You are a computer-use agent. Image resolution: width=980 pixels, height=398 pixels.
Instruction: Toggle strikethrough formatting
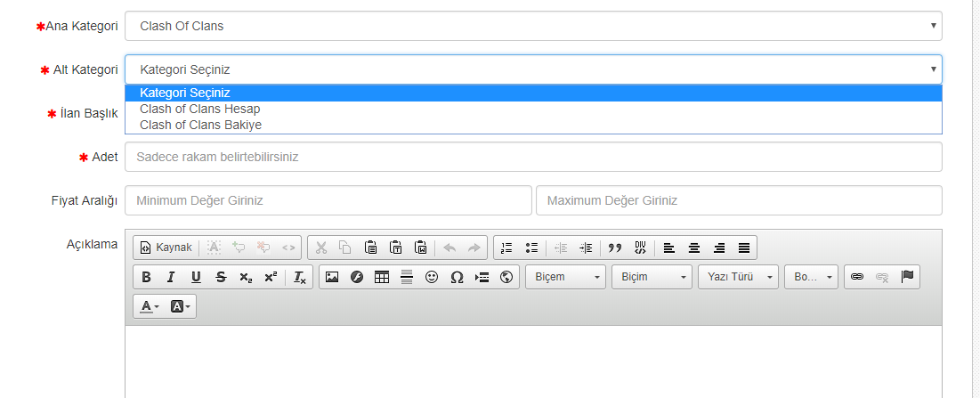pyautogui.click(x=221, y=277)
